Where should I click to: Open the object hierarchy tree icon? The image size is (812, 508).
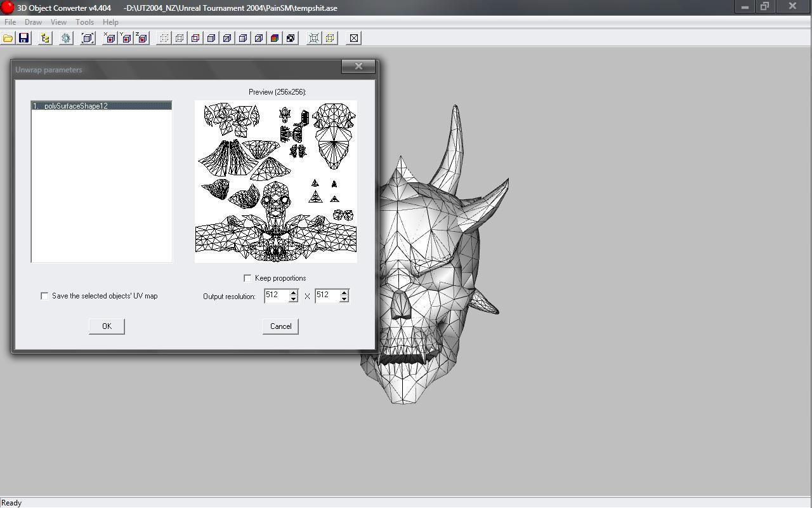[45, 38]
